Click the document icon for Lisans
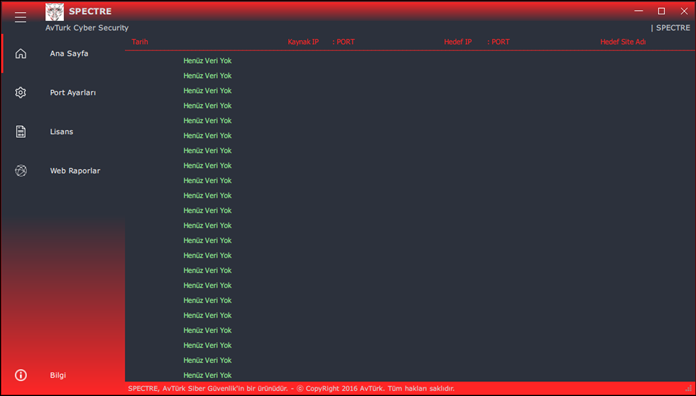The height and width of the screenshot is (396, 696). coord(20,132)
